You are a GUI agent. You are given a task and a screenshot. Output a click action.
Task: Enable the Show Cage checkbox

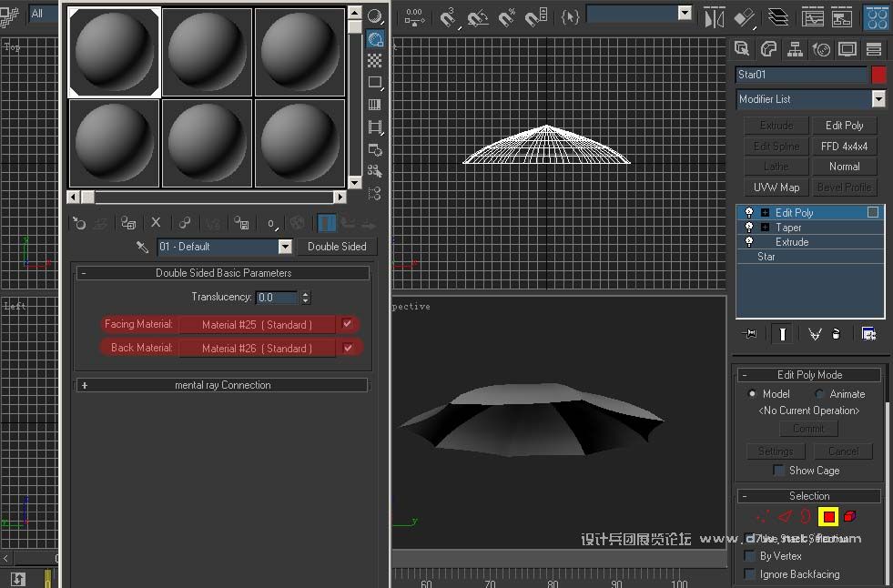pyautogui.click(x=778, y=471)
